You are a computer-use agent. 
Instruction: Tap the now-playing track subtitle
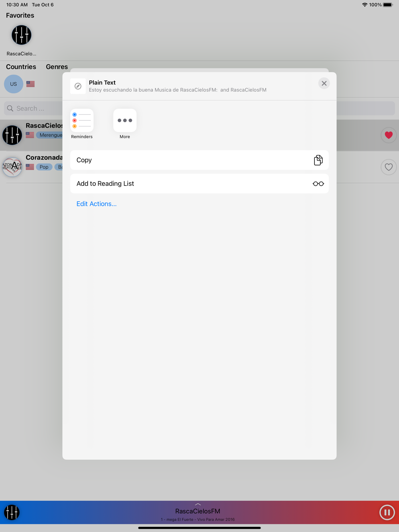click(x=198, y=520)
